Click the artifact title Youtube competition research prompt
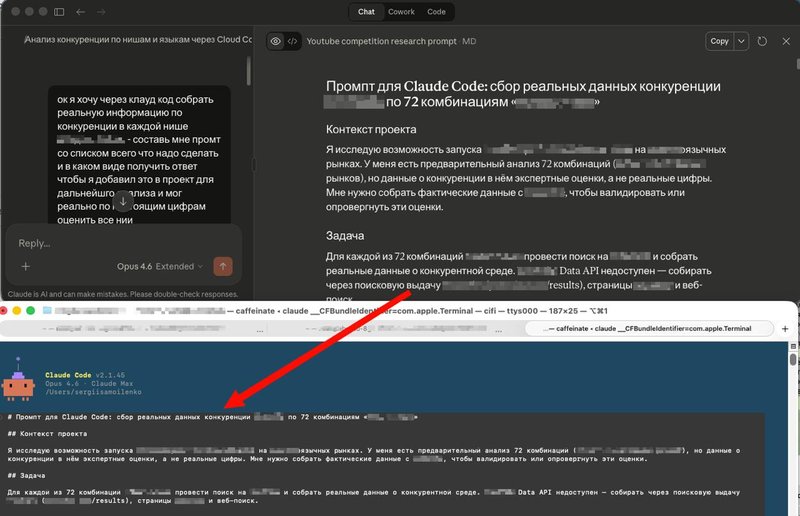800x516 pixels. click(x=381, y=41)
